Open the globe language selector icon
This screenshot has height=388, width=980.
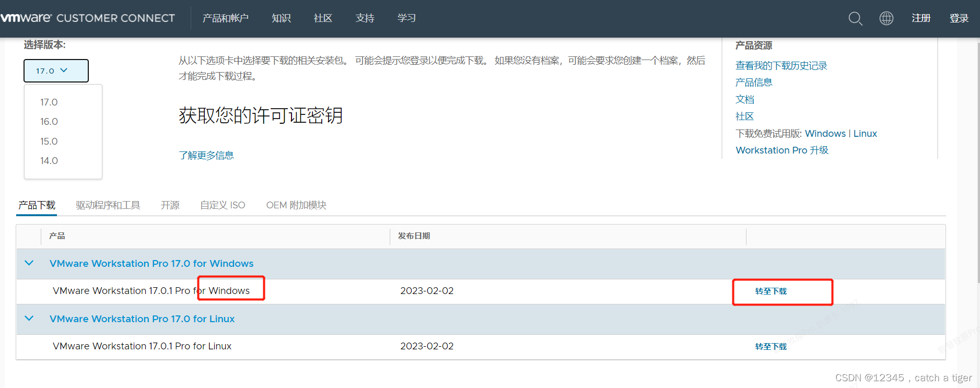click(x=886, y=18)
